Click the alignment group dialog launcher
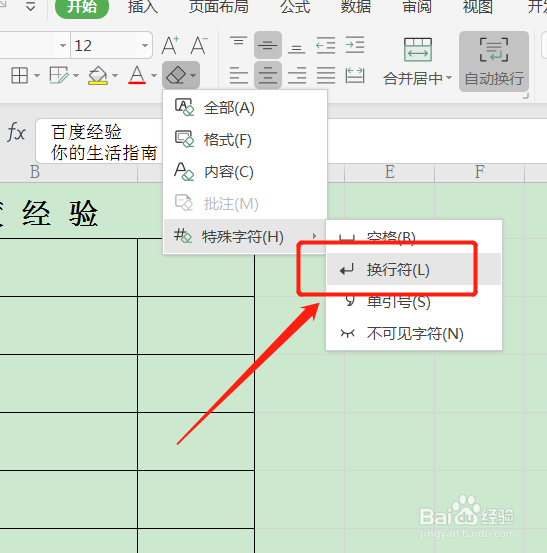 (525, 96)
